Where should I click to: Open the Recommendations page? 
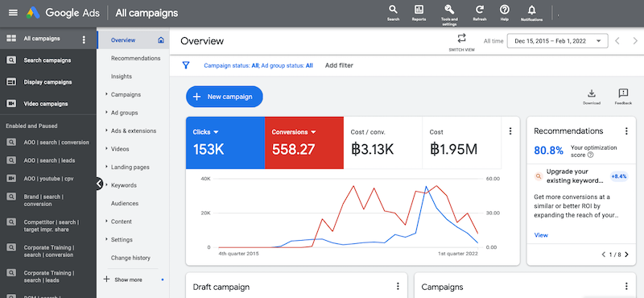(x=135, y=58)
